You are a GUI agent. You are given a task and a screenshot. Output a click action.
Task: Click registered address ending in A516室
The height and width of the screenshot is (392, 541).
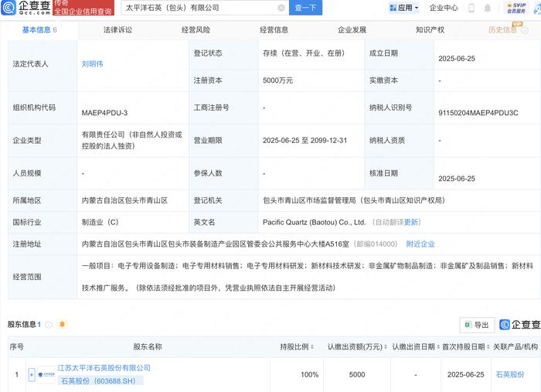tap(216, 244)
